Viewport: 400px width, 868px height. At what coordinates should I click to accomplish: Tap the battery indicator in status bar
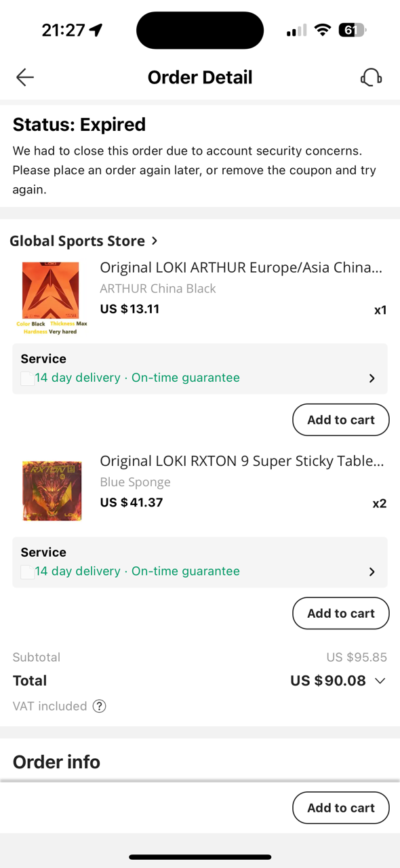(352, 30)
